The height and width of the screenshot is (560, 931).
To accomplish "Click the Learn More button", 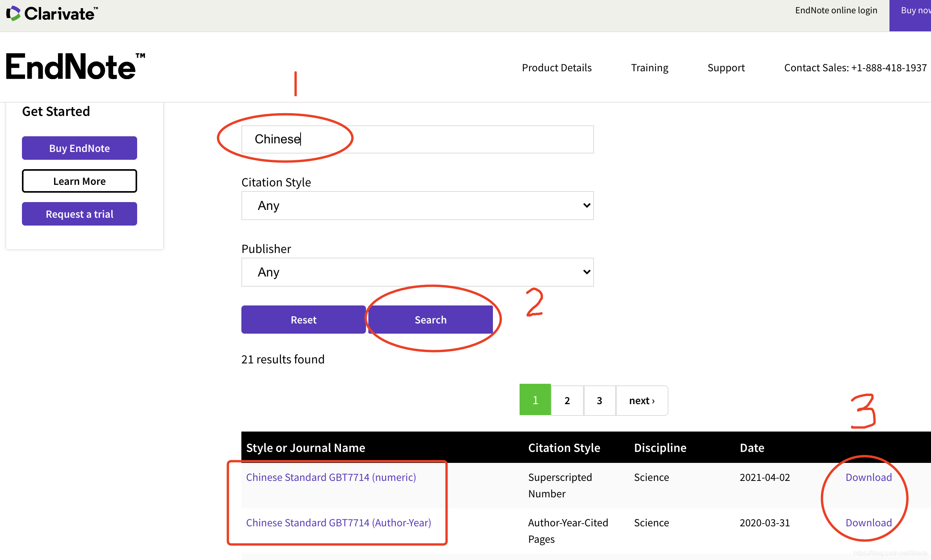I will coord(80,181).
